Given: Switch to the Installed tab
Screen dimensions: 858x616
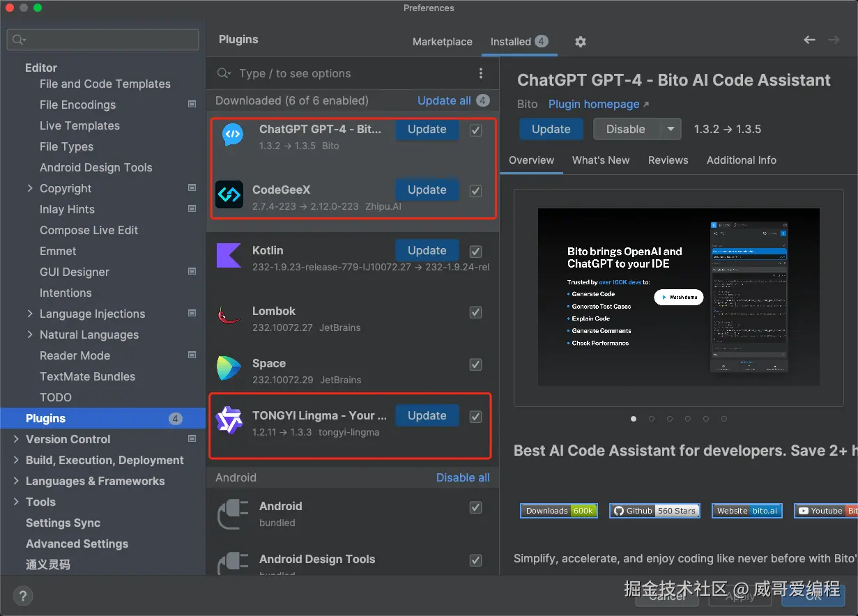Looking at the screenshot, I should click(x=519, y=41).
